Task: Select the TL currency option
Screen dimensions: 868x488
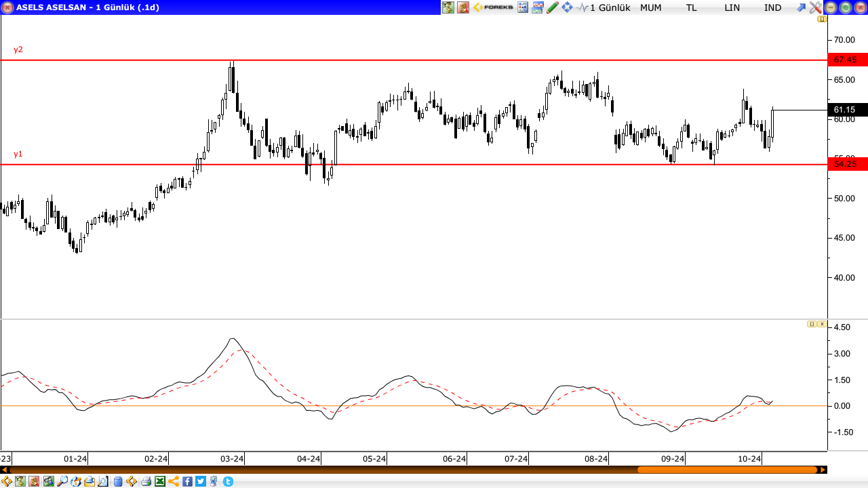Action: pyautogui.click(x=691, y=7)
